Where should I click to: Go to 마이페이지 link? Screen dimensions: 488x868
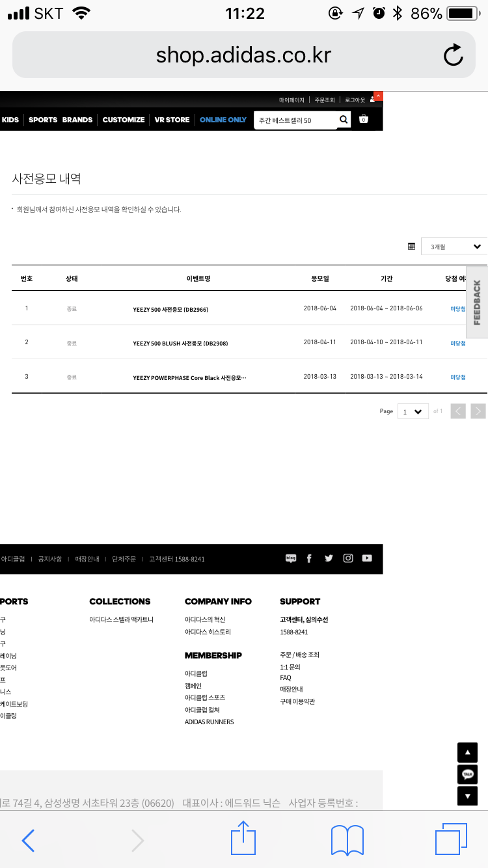291,100
